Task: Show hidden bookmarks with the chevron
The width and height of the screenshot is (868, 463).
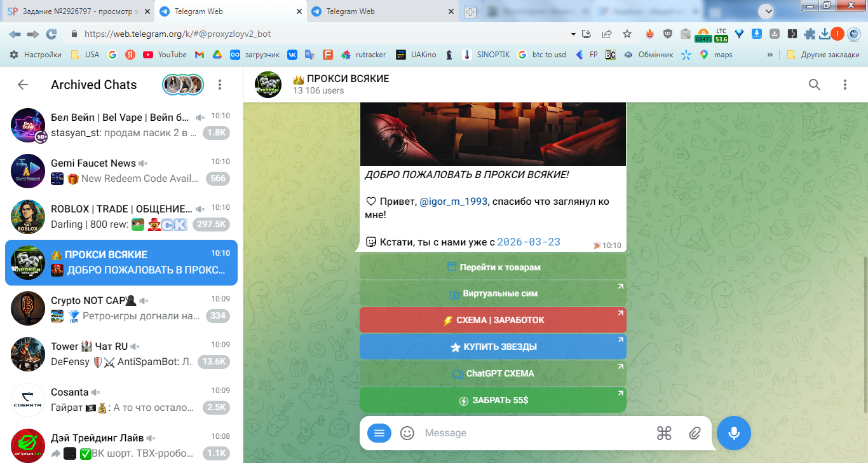Action: (x=770, y=55)
